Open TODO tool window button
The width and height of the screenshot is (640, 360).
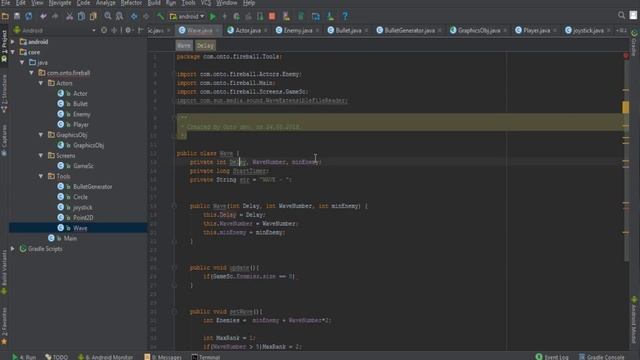[57, 357]
